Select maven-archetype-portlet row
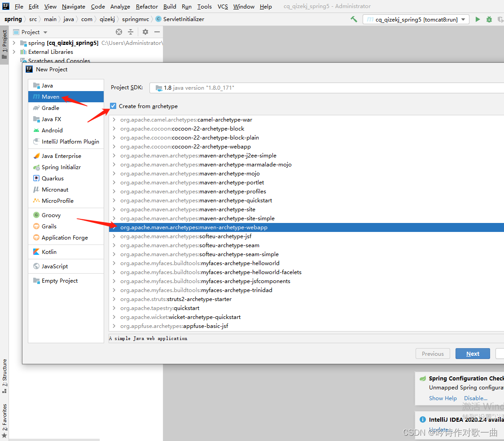 [x=307, y=183]
